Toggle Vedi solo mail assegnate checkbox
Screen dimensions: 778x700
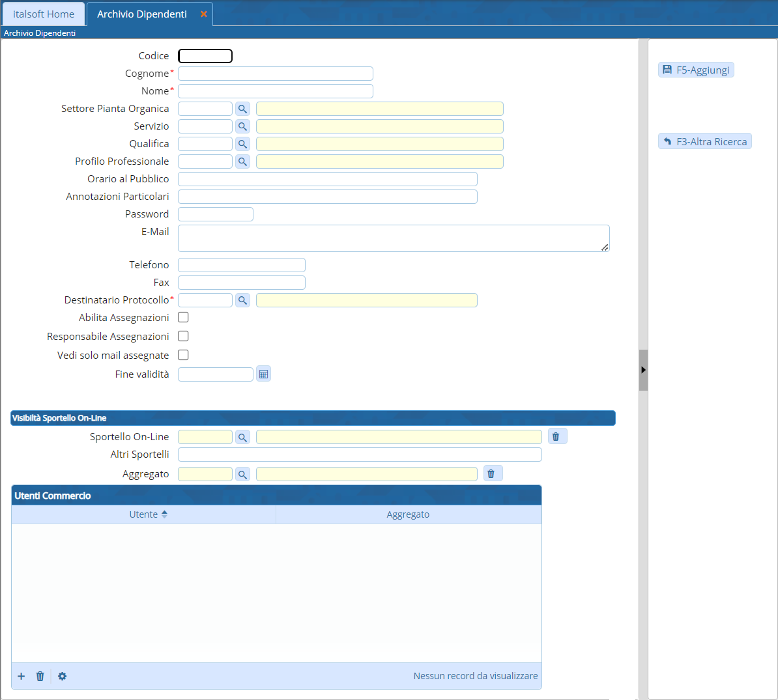tap(184, 356)
